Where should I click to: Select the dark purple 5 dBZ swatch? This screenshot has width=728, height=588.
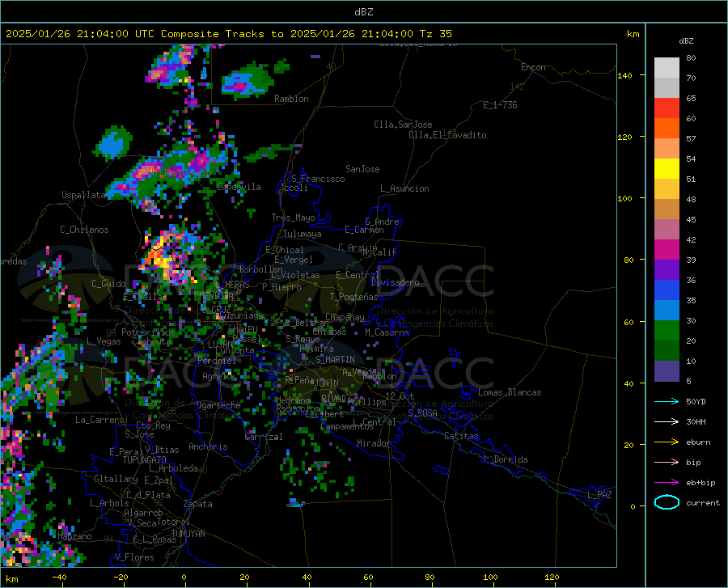[x=667, y=371]
